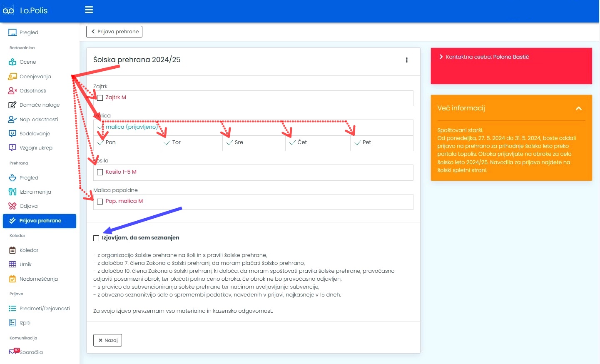Click the Pop. malica M label
Image resolution: width=600 pixels, height=364 pixels.
click(x=124, y=201)
